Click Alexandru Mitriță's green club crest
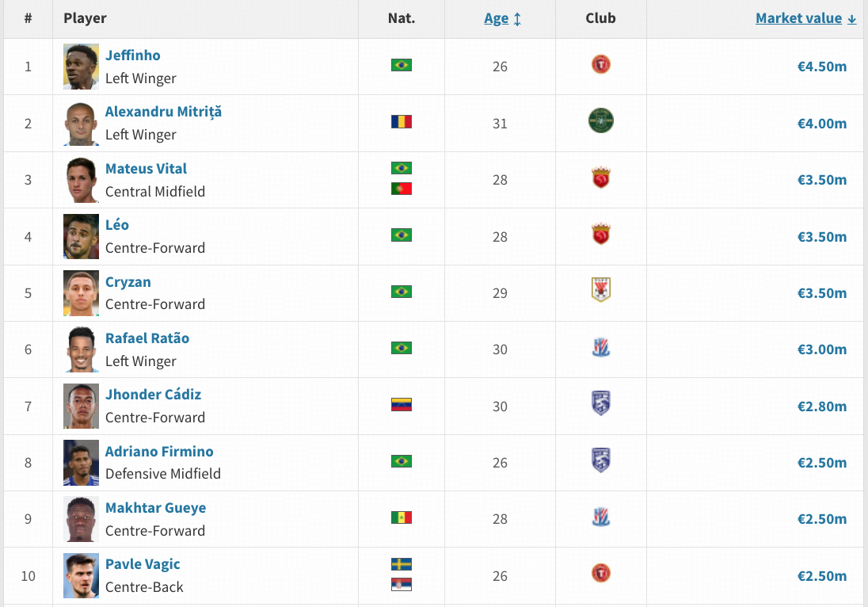 (x=601, y=121)
